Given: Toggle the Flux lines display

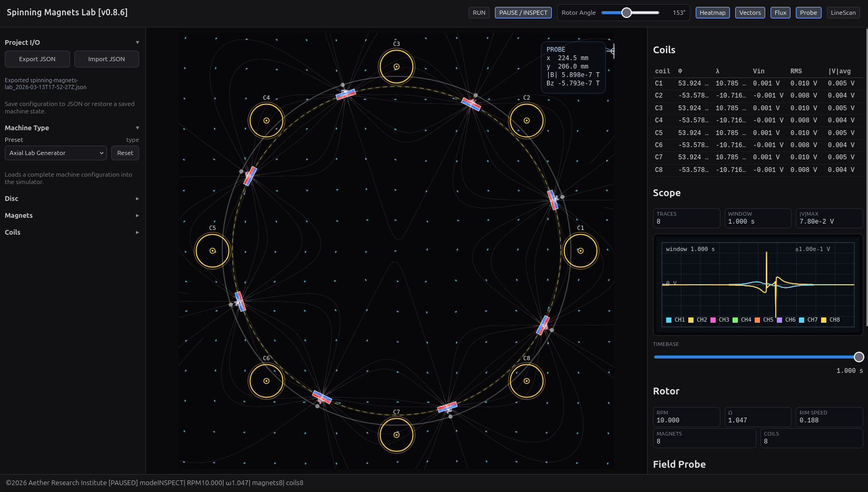Looking at the screenshot, I should click(780, 13).
